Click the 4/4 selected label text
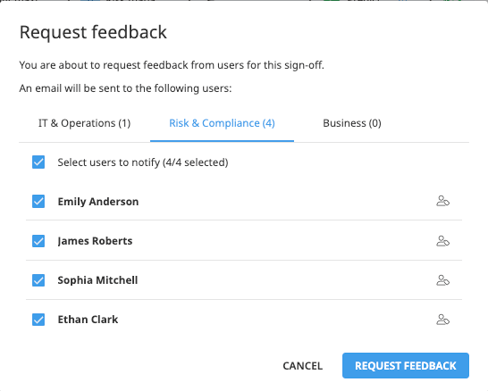The height and width of the screenshot is (391, 488). [195, 162]
